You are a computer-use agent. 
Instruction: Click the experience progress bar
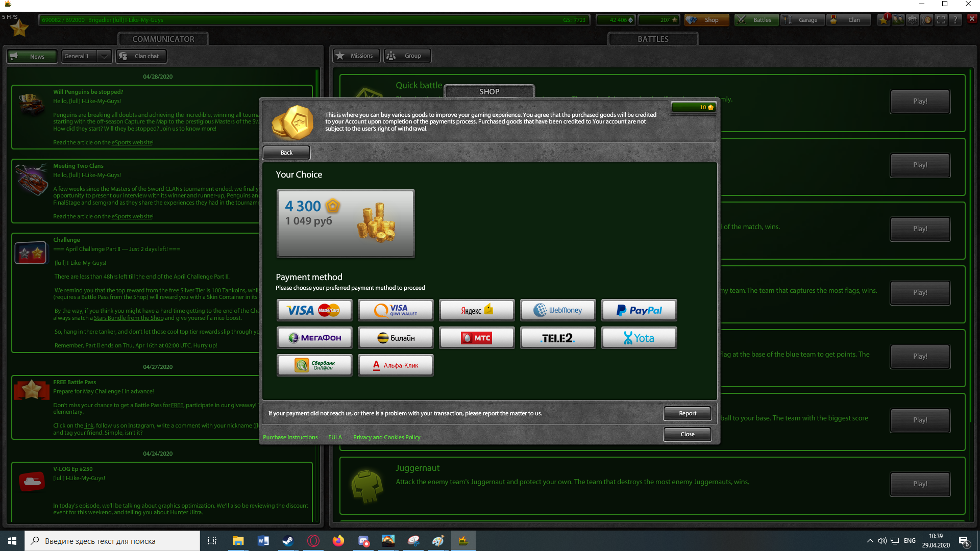pyautogui.click(x=314, y=20)
